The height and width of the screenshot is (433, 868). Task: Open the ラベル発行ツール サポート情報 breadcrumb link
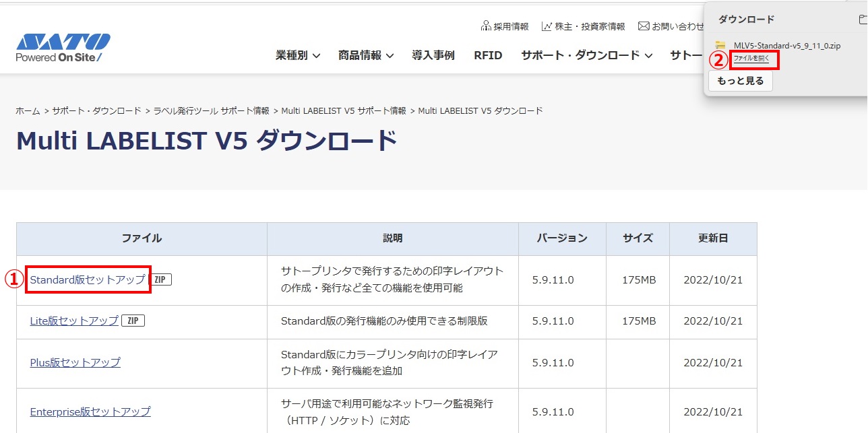point(211,110)
